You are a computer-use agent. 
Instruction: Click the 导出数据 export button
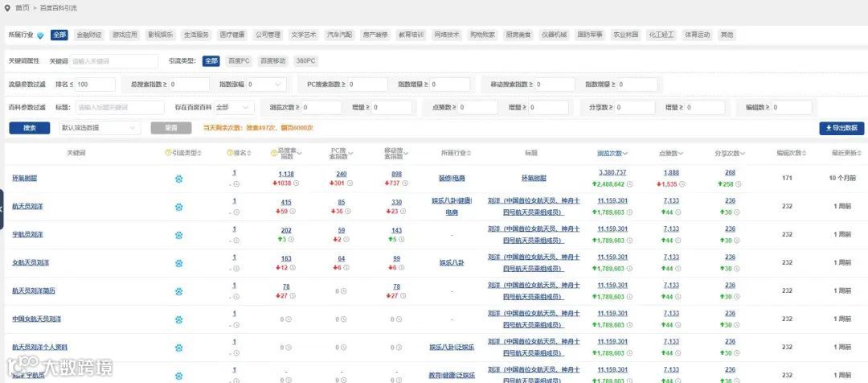pos(841,128)
